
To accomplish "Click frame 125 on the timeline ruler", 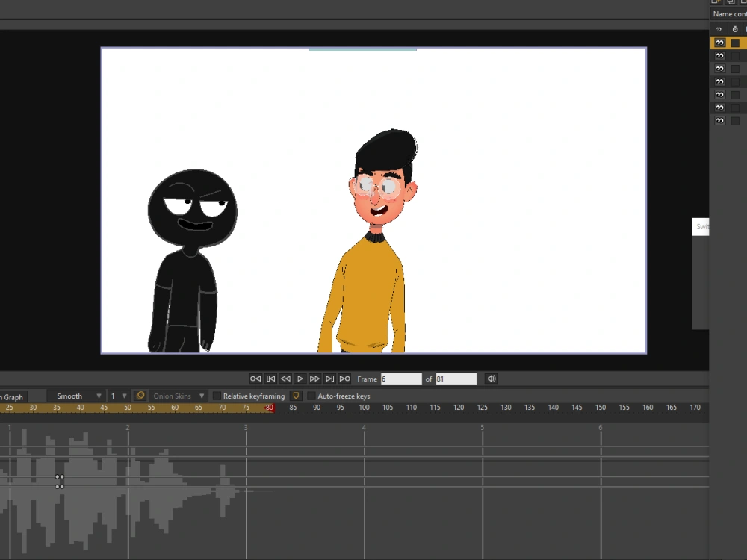I will click(x=482, y=408).
